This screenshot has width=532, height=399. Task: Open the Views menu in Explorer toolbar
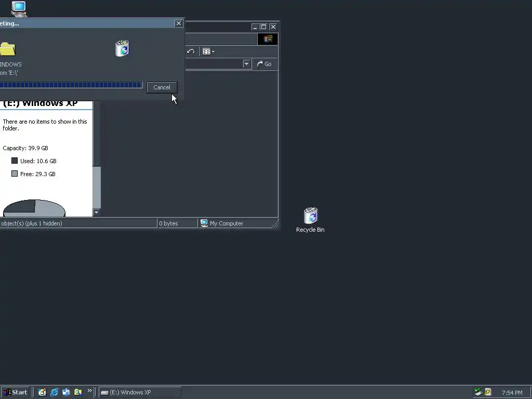tap(208, 51)
